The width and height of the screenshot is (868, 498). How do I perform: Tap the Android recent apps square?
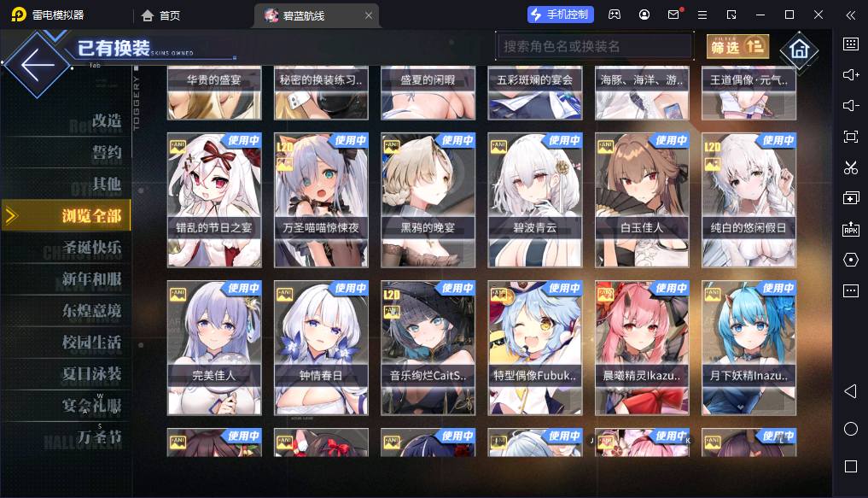pyautogui.click(x=851, y=466)
